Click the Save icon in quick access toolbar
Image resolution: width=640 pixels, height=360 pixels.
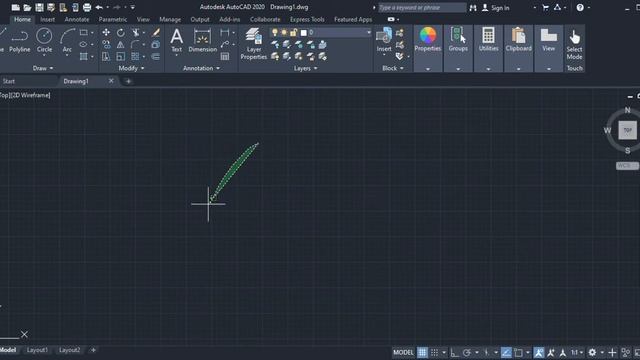pos(39,7)
